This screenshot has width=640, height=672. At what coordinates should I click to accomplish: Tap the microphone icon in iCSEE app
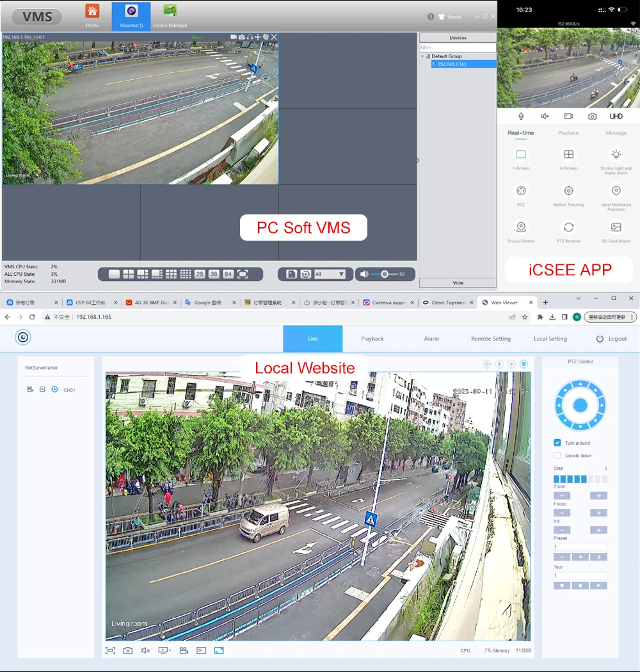pyautogui.click(x=521, y=116)
